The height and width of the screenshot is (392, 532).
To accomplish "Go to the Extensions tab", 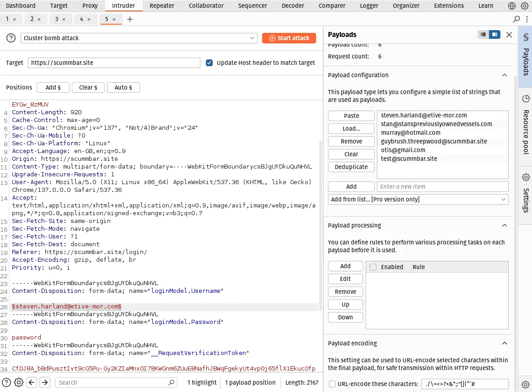I will (449, 6).
